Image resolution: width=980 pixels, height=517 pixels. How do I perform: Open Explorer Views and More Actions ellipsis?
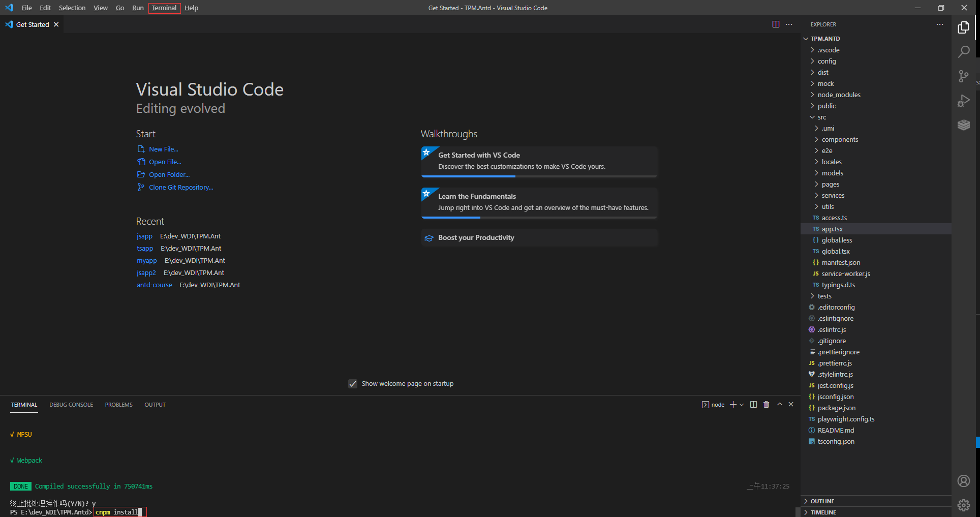pos(939,24)
